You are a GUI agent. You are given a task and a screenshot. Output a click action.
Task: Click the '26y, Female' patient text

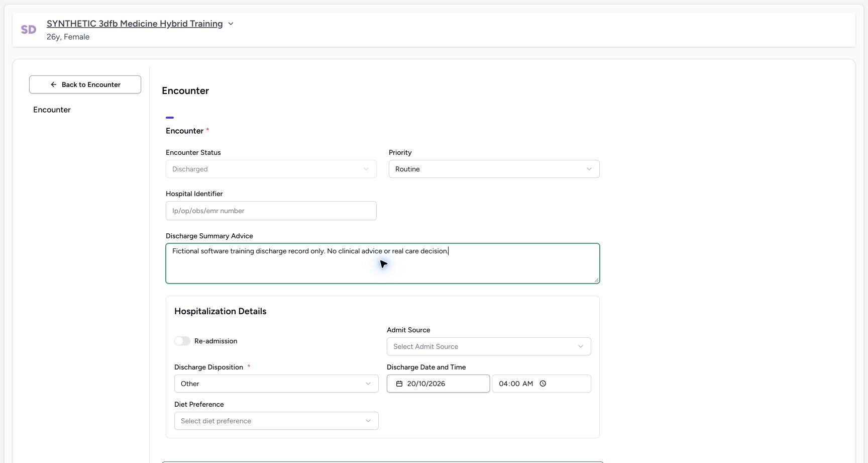[68, 37]
